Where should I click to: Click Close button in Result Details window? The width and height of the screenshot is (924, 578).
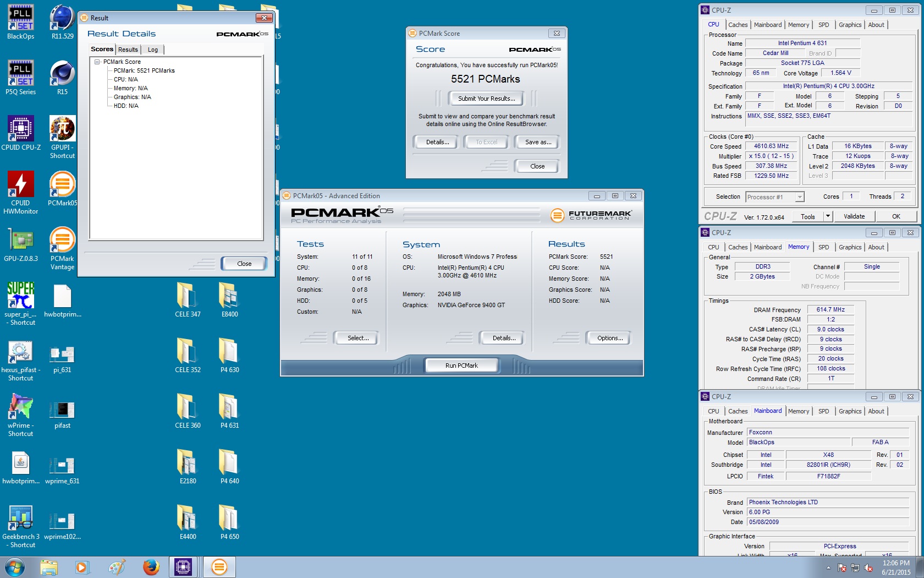point(244,264)
